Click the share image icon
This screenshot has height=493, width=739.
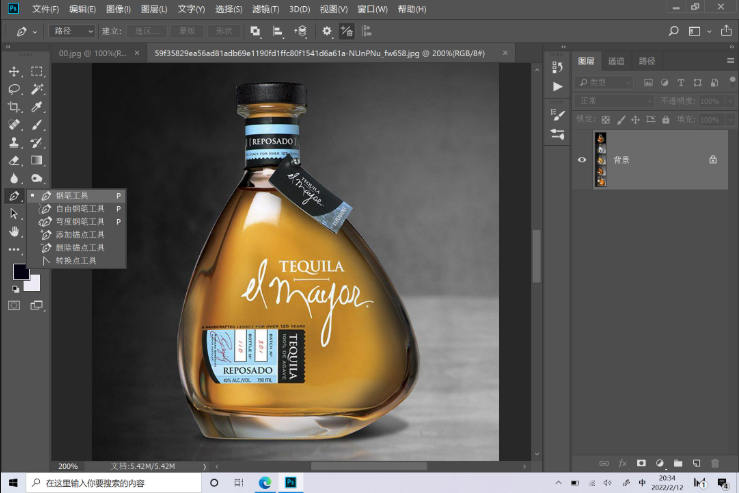726,31
